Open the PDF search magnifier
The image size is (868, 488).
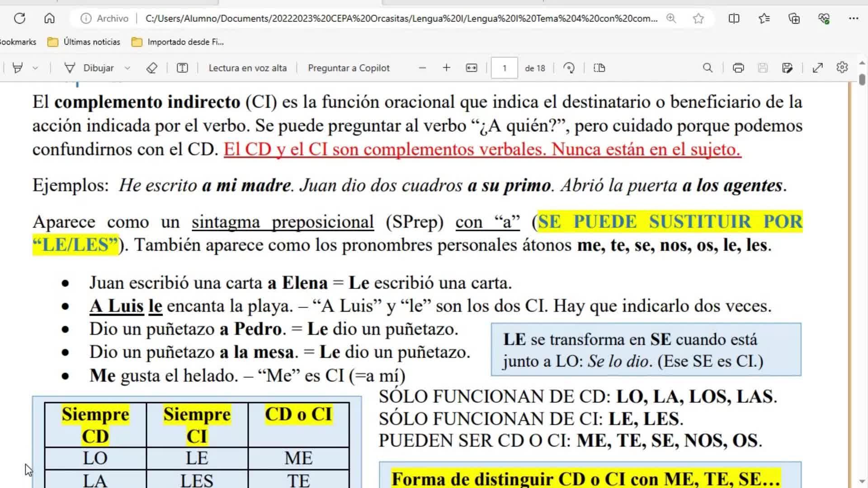pos(708,68)
